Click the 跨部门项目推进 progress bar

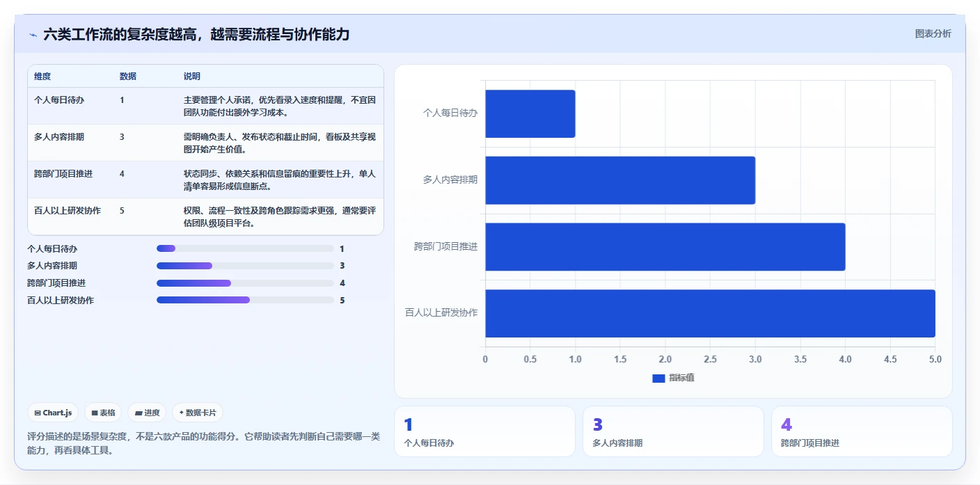tap(245, 283)
